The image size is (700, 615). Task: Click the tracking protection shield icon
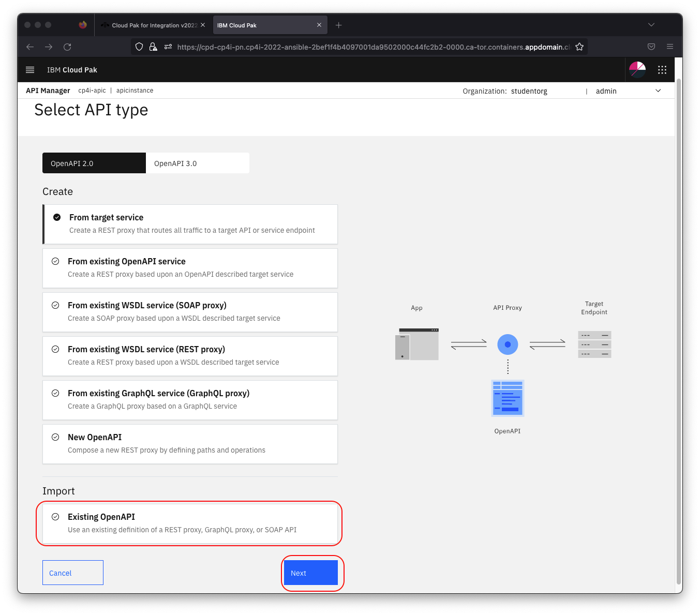click(139, 47)
